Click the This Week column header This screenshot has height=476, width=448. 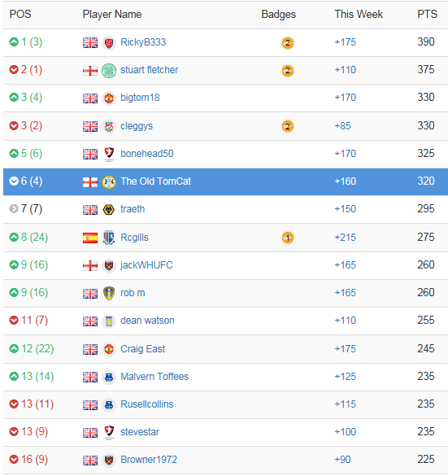(359, 14)
